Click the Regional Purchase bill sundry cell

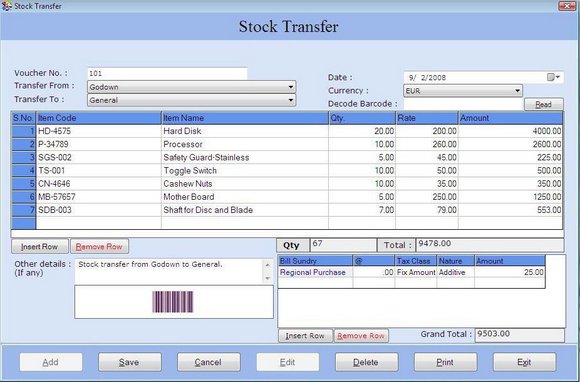tap(316, 272)
